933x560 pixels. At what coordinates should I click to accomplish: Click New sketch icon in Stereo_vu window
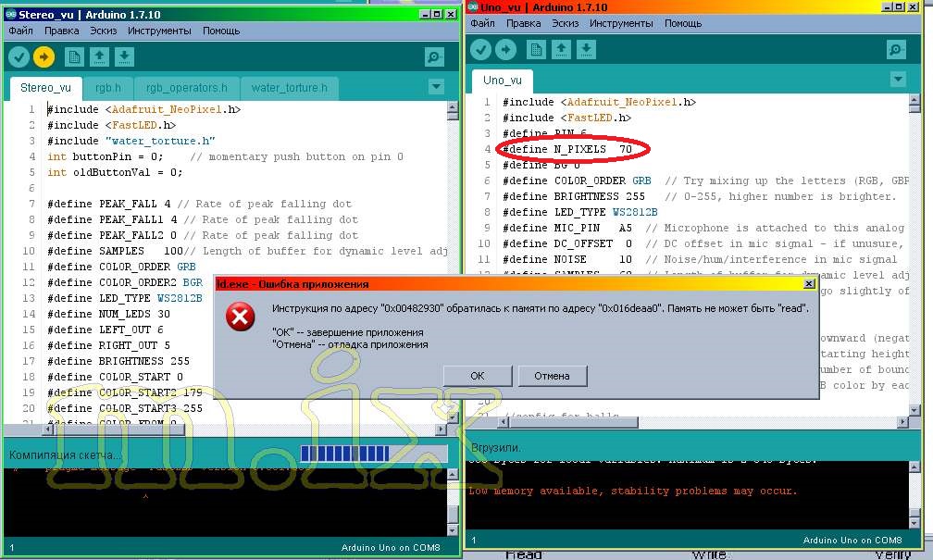[x=74, y=57]
